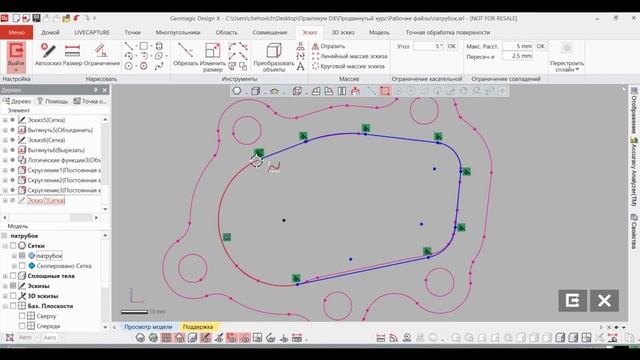Toggle checkbox for Сетки in model tree
Image resolution: width=640 pixels, height=360 pixels.
click(13, 246)
